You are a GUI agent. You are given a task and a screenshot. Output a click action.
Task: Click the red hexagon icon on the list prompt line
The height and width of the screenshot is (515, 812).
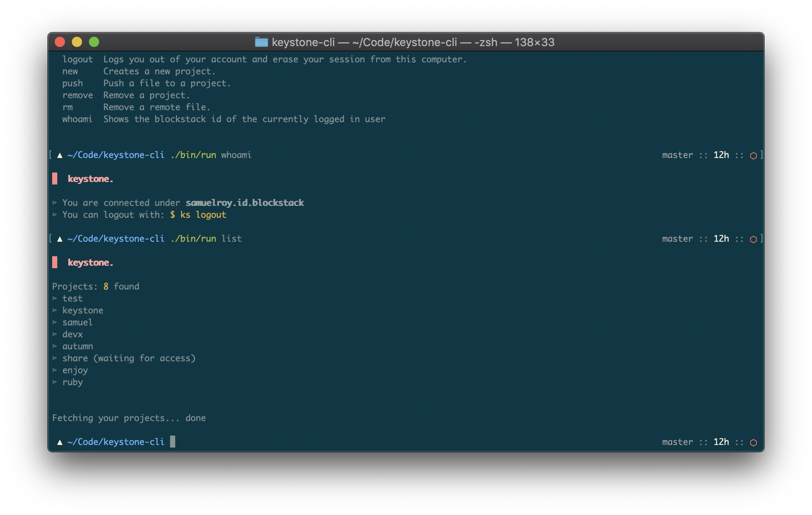click(x=753, y=239)
